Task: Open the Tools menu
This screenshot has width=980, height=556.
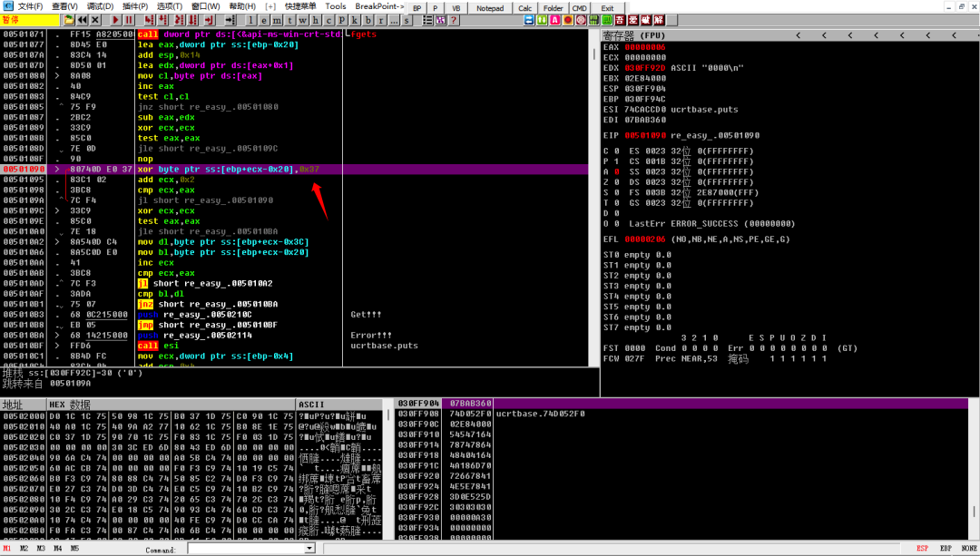Action: tap(336, 6)
